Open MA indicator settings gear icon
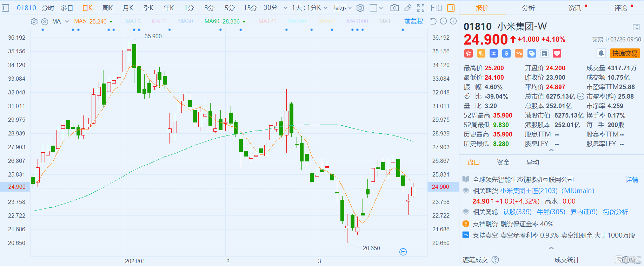This screenshot has width=644, height=266. pos(34,22)
